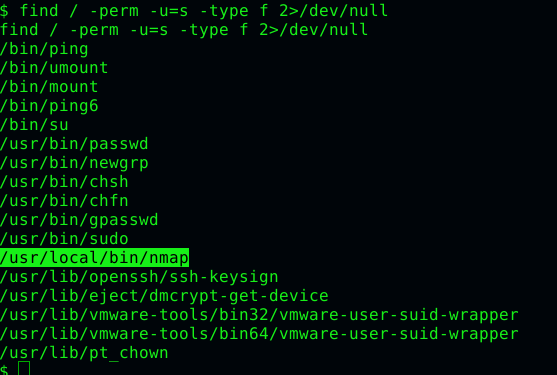Click the /usr/lib/pt_chown line
Viewport: 557px width, 375px height.
click(84, 353)
